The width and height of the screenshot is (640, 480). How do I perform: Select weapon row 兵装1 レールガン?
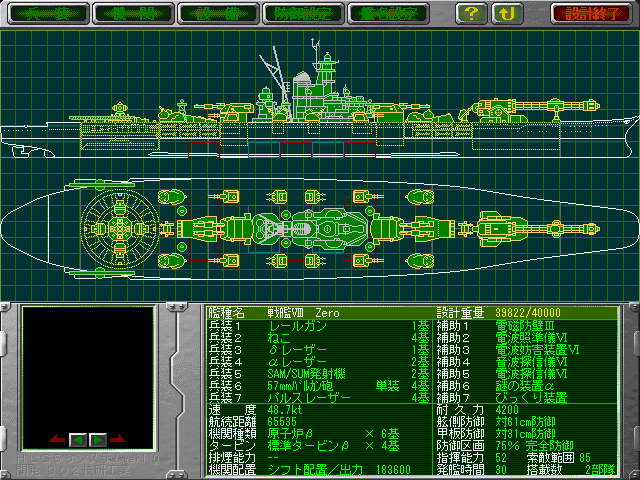pyautogui.click(x=319, y=326)
